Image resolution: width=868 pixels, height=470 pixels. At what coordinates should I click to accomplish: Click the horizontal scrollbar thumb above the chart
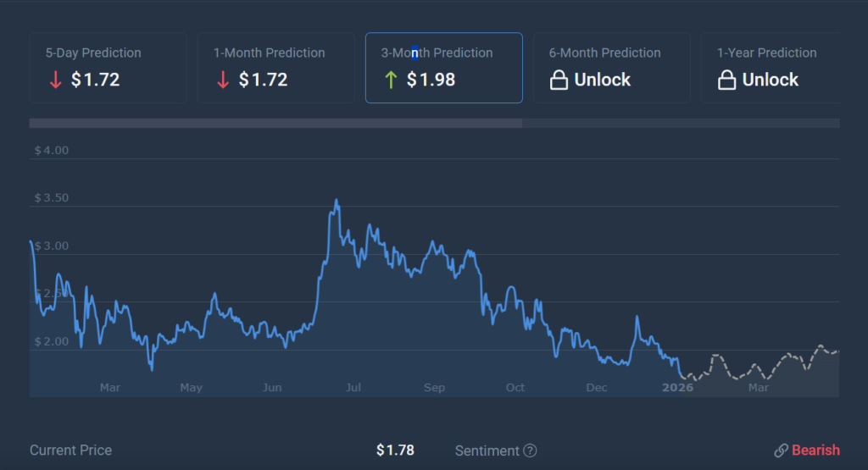tap(275, 124)
